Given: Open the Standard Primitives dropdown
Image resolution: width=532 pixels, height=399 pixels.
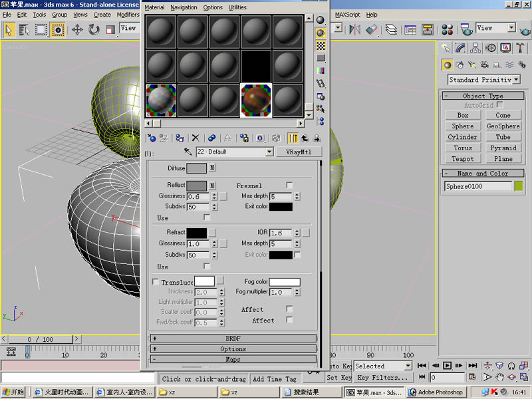Looking at the screenshot, I should 517,80.
